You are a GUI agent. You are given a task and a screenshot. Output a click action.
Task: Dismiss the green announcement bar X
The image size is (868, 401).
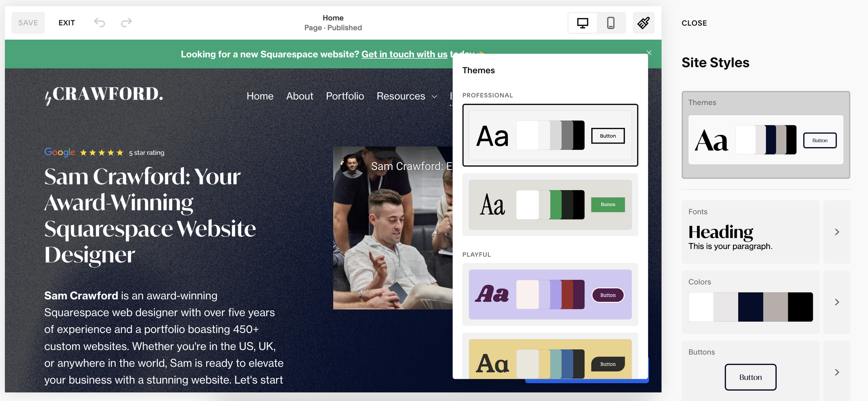649,53
